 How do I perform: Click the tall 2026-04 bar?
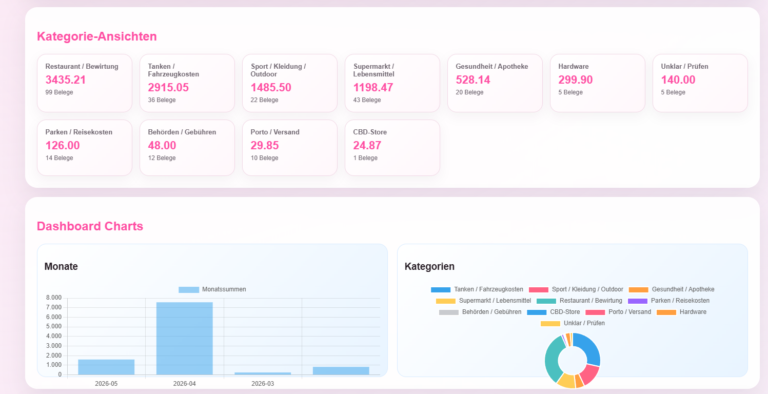(x=185, y=339)
